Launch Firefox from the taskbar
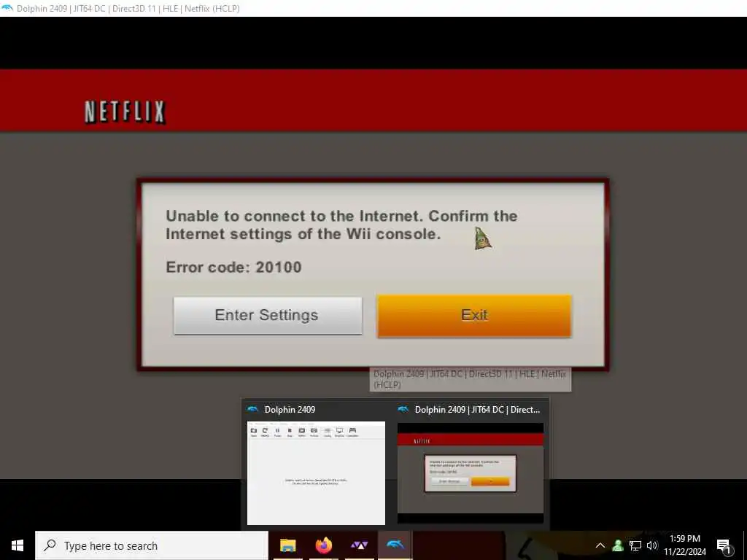 323,545
